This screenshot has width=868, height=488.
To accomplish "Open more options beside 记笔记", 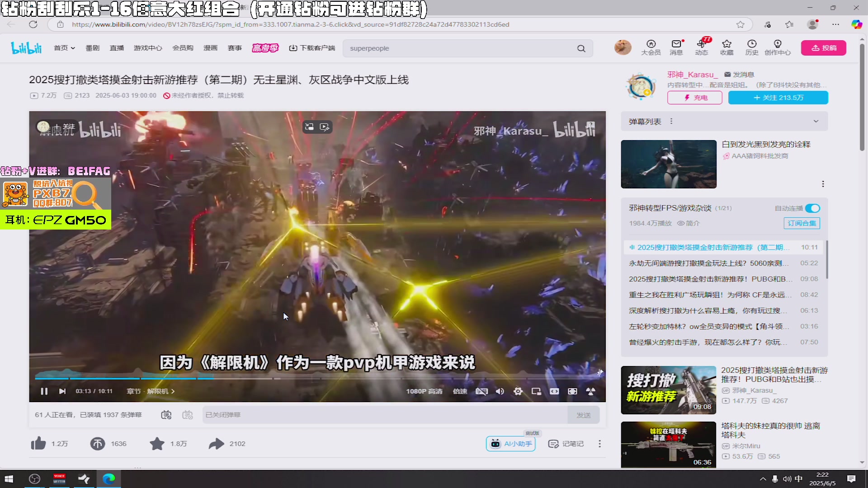I will 599,444.
